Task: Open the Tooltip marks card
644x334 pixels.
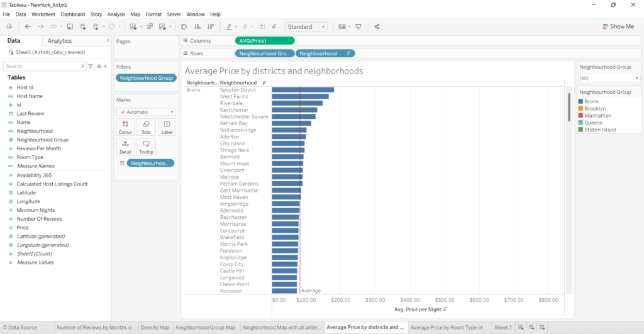Action: pyautogui.click(x=146, y=147)
